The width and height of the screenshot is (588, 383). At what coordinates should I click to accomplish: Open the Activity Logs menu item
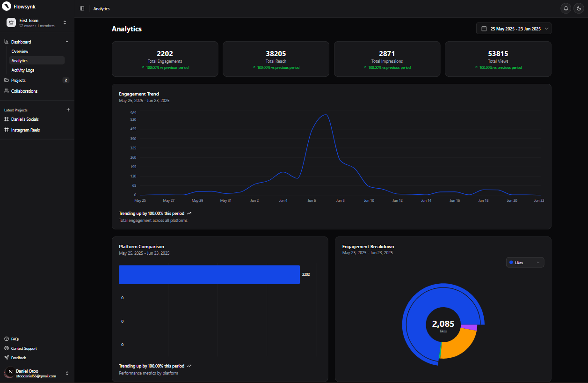point(22,70)
